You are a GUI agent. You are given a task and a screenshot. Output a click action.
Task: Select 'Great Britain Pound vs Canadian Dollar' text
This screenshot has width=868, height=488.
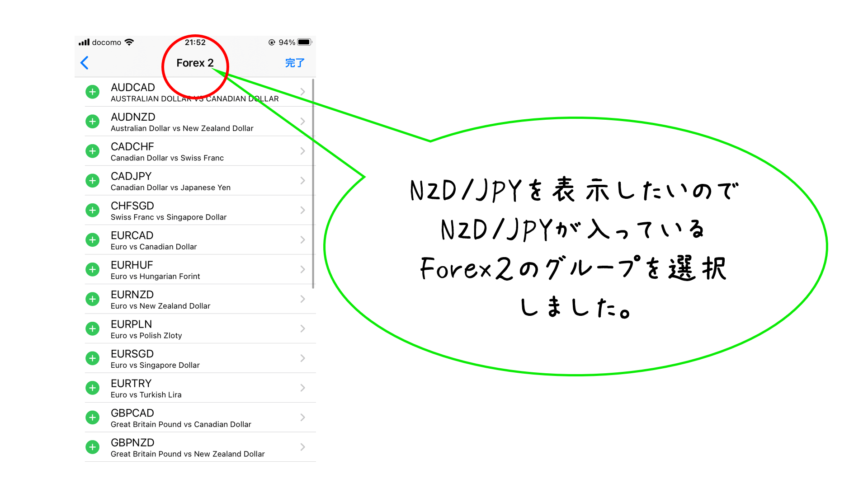(181, 424)
